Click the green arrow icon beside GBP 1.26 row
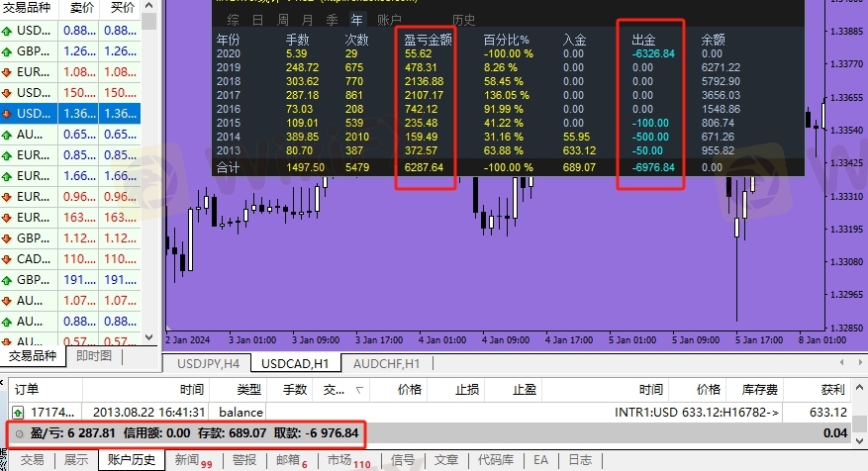 point(7,52)
